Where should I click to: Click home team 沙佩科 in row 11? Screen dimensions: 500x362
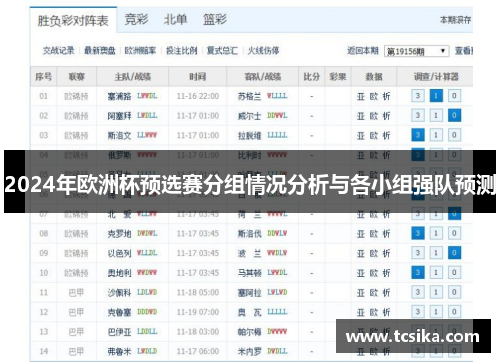119,293
